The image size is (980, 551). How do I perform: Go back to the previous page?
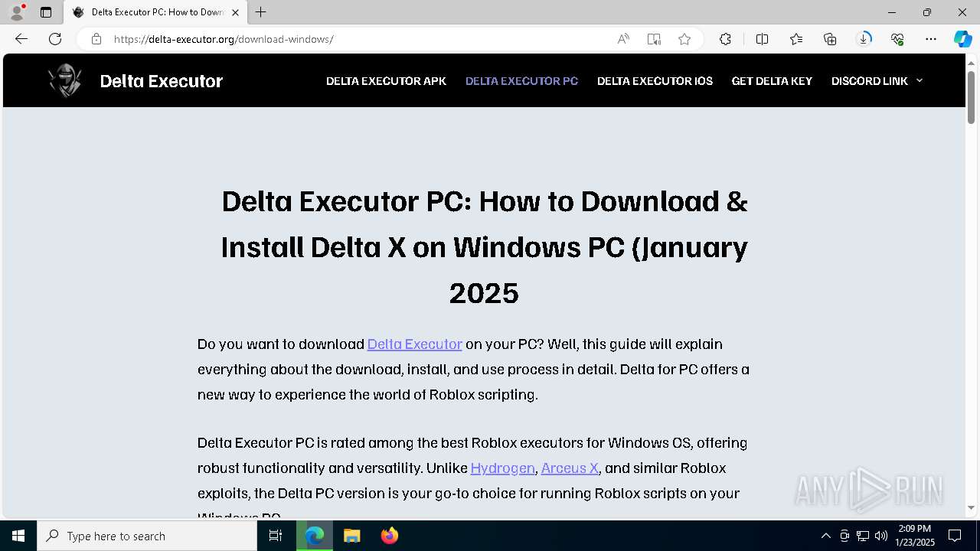point(21,39)
